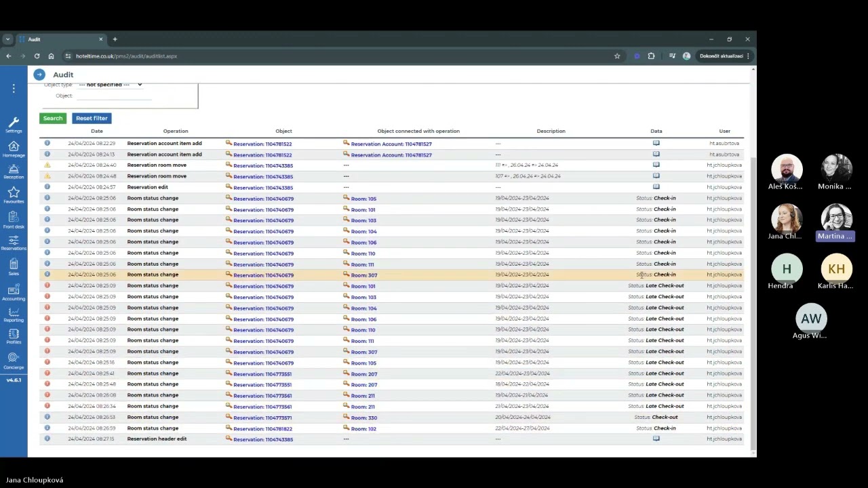Click the Description column header

click(x=551, y=131)
